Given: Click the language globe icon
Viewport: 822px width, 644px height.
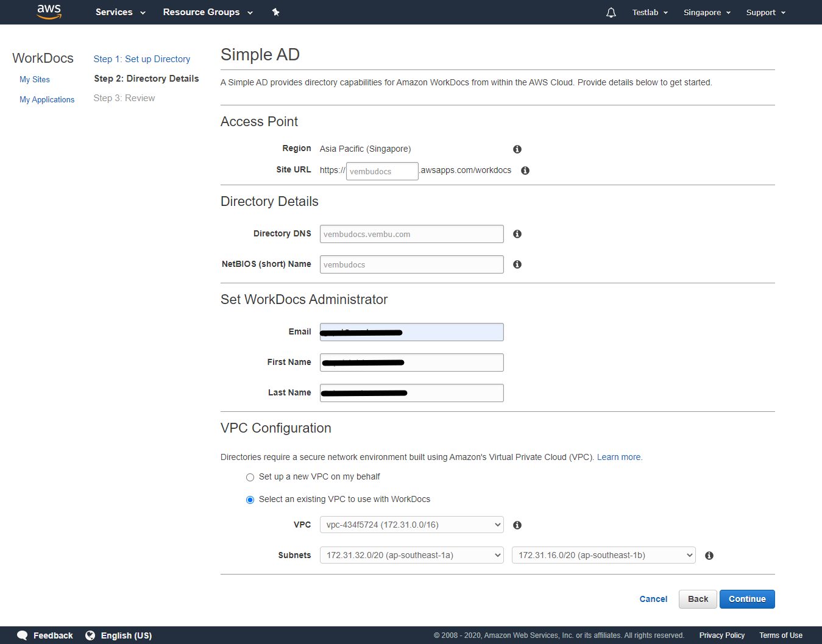Looking at the screenshot, I should pos(90,635).
